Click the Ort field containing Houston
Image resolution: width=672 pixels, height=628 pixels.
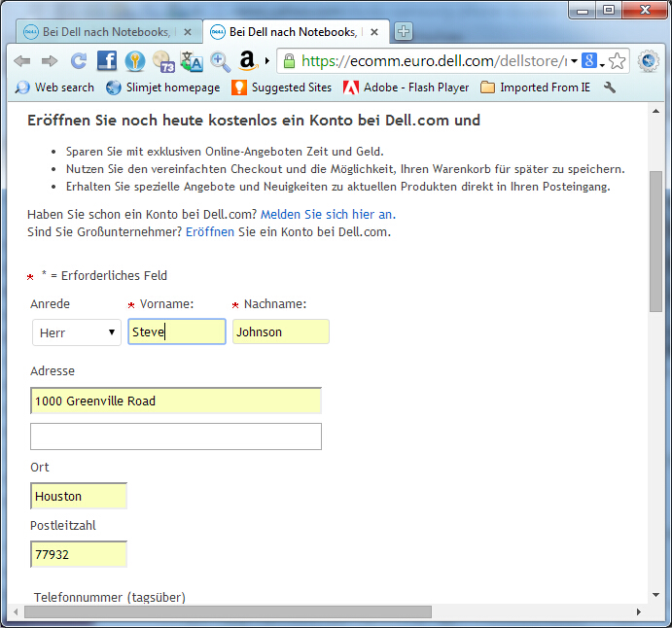tap(79, 496)
